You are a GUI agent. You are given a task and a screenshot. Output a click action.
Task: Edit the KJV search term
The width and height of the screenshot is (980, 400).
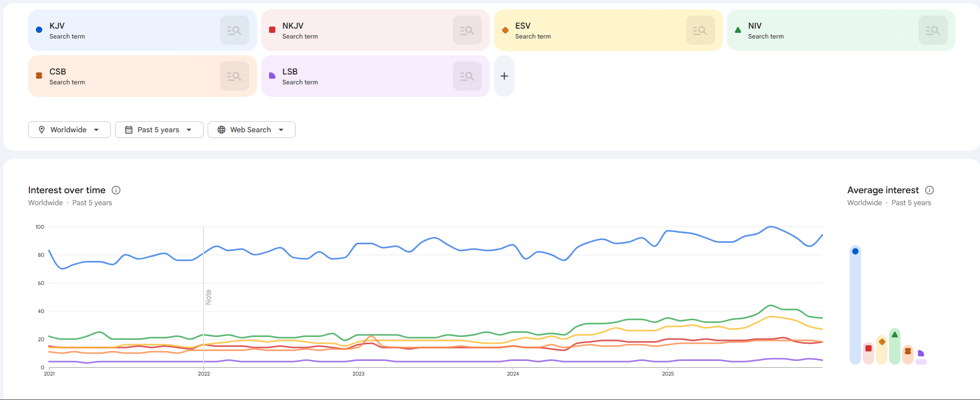pyautogui.click(x=57, y=26)
